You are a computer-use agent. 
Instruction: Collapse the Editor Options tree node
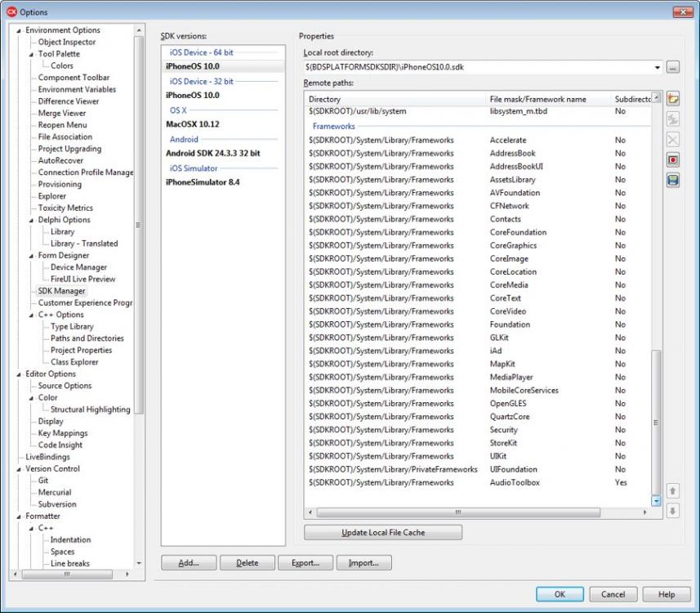click(x=19, y=374)
